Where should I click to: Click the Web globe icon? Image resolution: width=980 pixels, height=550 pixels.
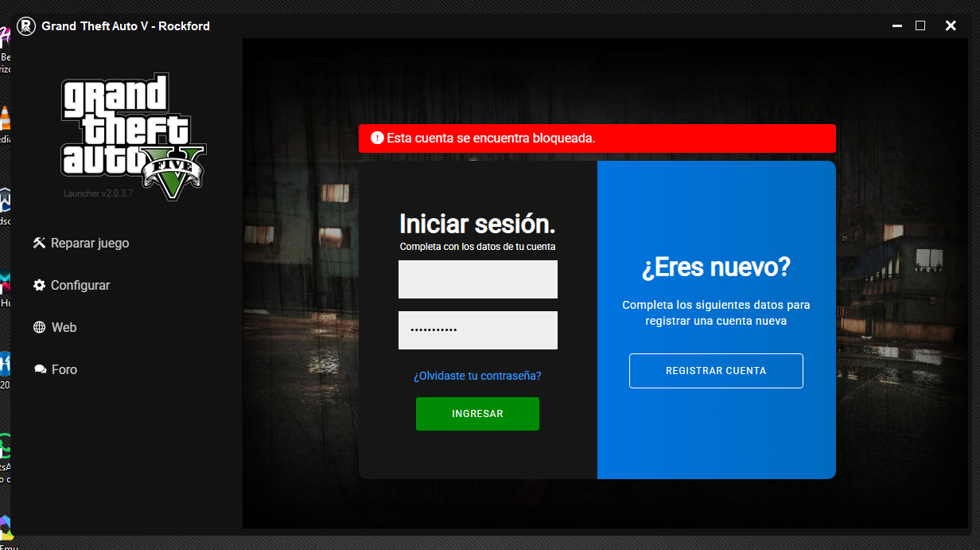pos(39,328)
